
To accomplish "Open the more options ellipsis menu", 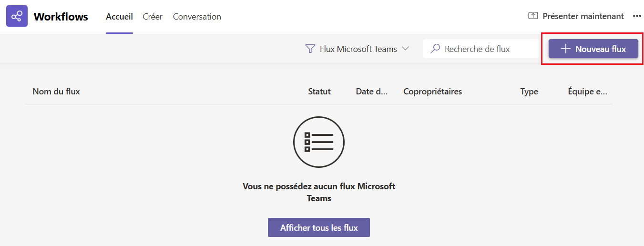I will [x=637, y=16].
